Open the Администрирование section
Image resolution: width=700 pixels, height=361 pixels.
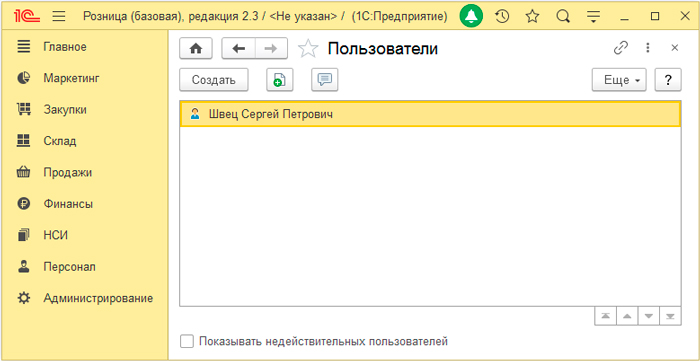84,298
